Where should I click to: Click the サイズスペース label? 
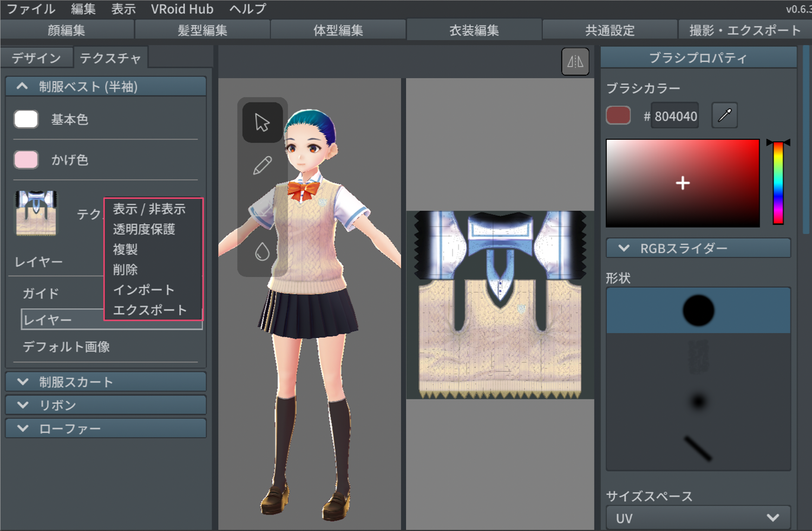coord(649,496)
